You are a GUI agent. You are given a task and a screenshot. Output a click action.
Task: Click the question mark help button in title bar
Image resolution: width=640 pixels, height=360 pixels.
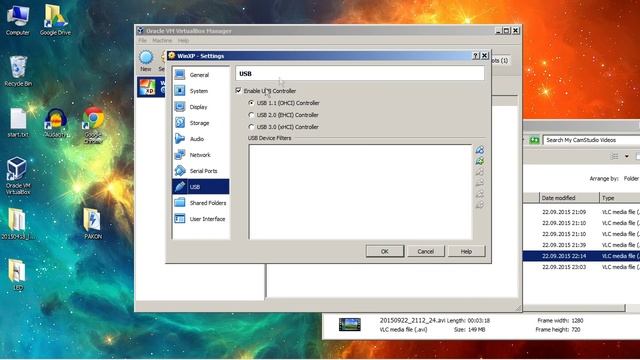point(476,56)
